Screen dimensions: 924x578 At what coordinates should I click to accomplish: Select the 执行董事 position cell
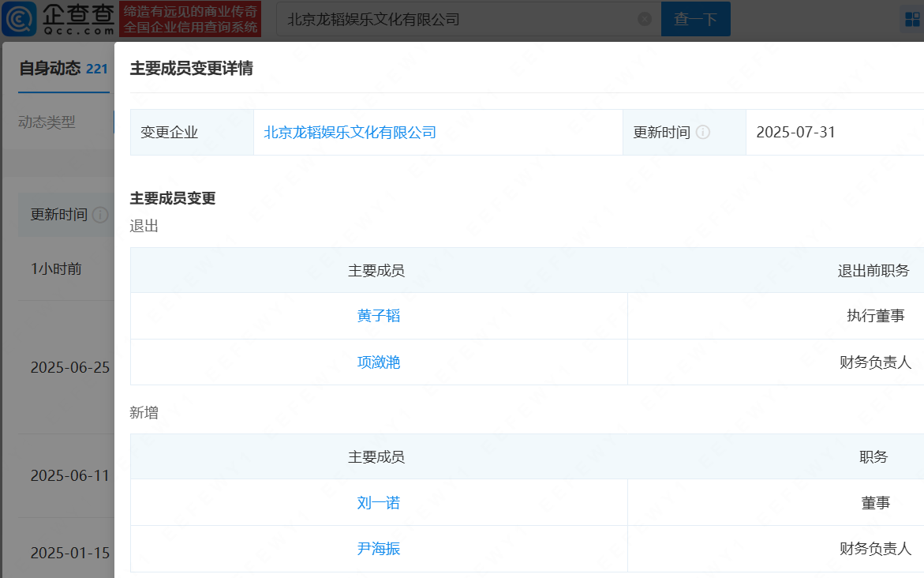click(876, 316)
